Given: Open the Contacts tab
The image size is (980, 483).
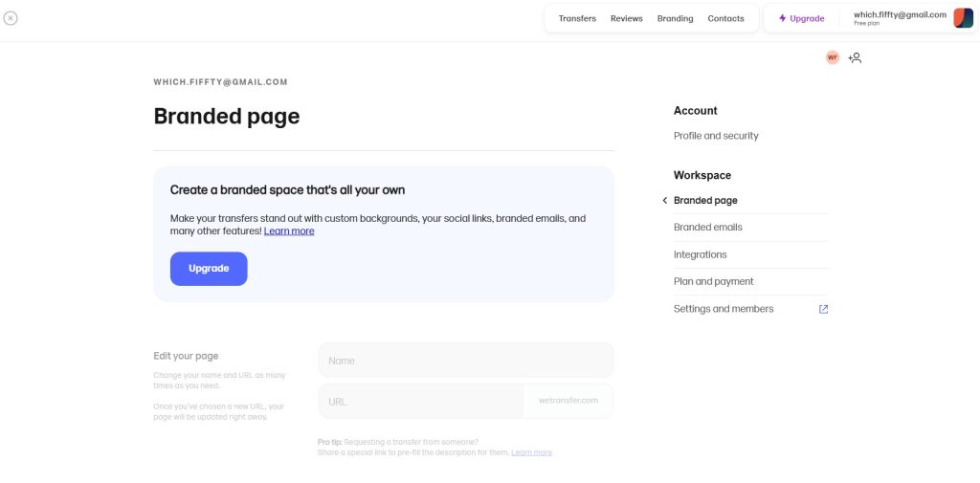Looking at the screenshot, I should (725, 19).
